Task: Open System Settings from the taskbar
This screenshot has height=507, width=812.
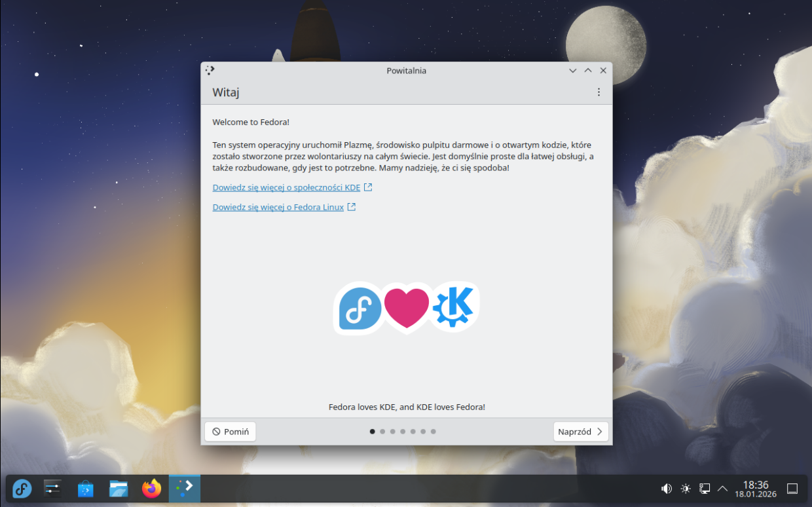Action: point(52,489)
